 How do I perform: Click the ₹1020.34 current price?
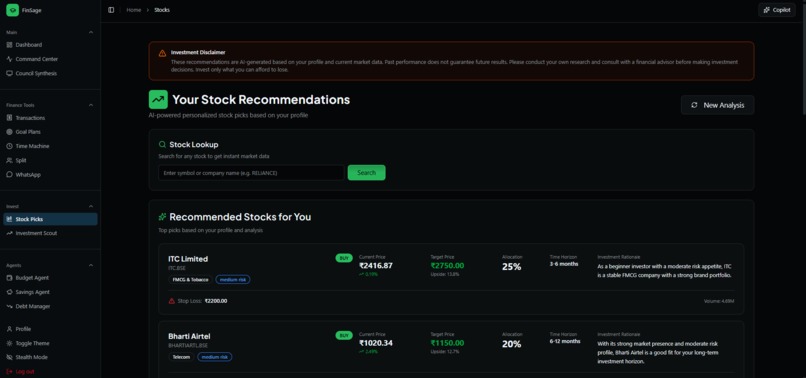(x=376, y=343)
